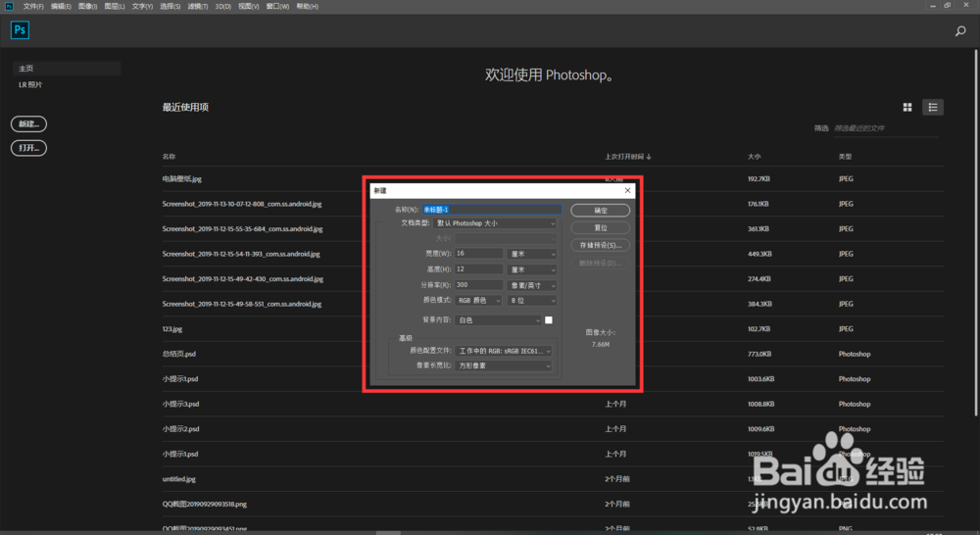Click the 类型 column header
Image resolution: width=980 pixels, height=535 pixels.
pos(845,157)
